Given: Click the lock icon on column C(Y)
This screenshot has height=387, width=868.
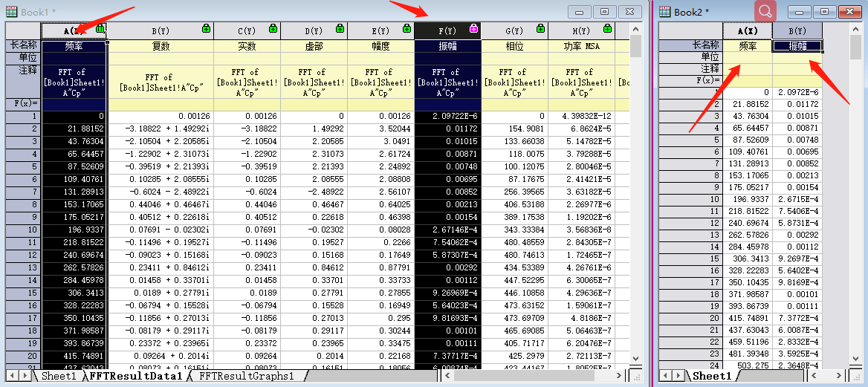Looking at the screenshot, I should 273,29.
